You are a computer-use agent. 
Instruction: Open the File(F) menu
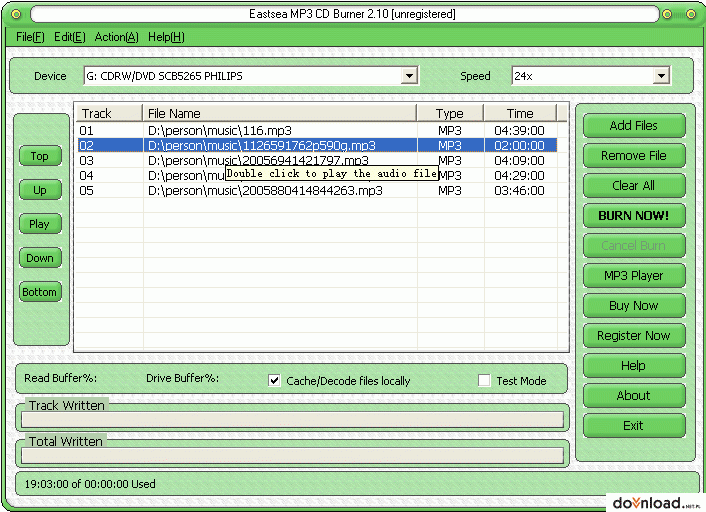[30, 37]
